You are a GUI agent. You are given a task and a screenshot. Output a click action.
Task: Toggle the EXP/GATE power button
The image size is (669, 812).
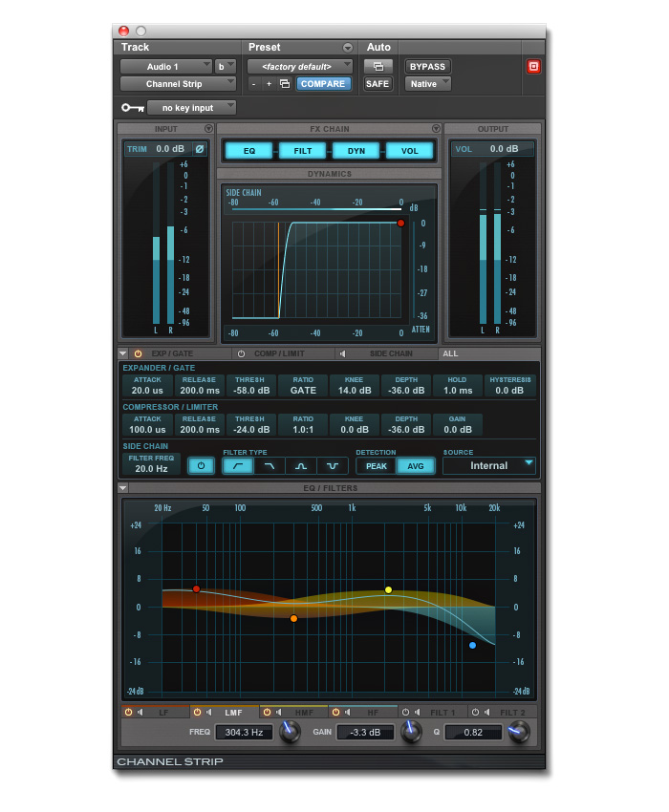[138, 353]
